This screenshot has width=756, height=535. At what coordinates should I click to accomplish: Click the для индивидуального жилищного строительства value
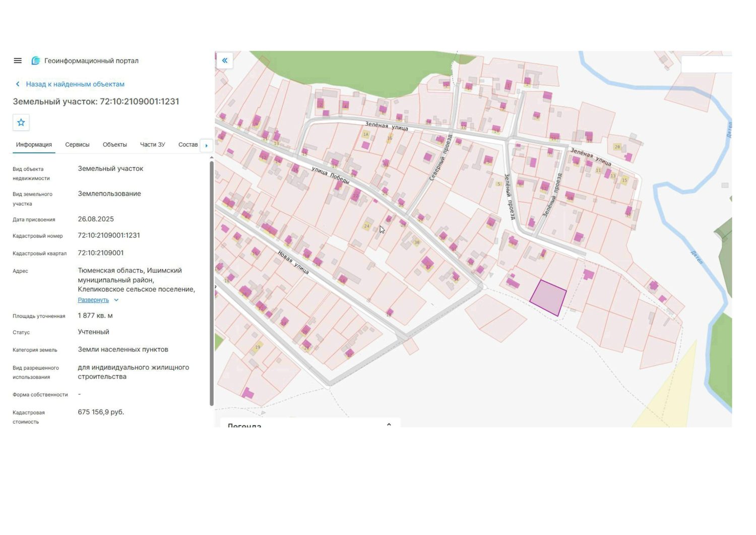tap(134, 372)
